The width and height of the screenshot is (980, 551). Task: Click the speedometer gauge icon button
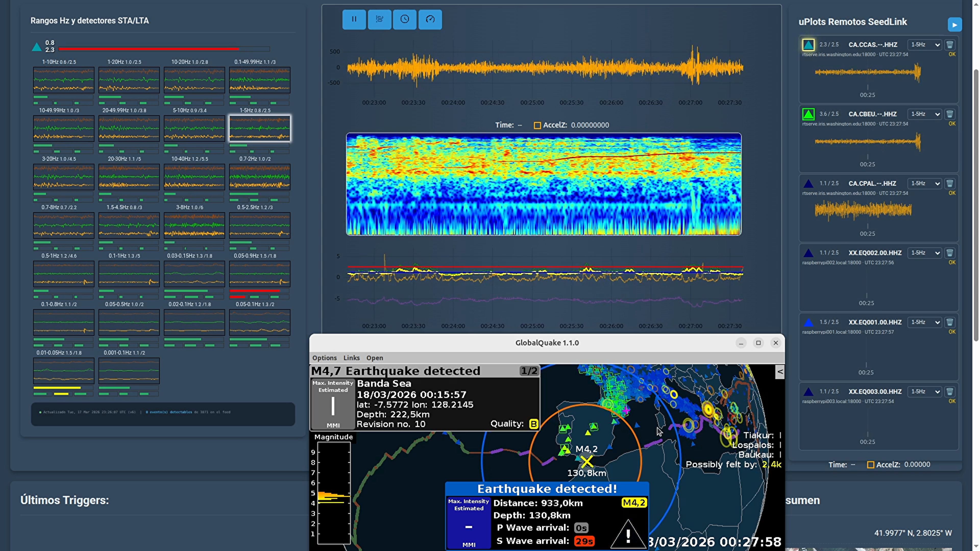[430, 19]
